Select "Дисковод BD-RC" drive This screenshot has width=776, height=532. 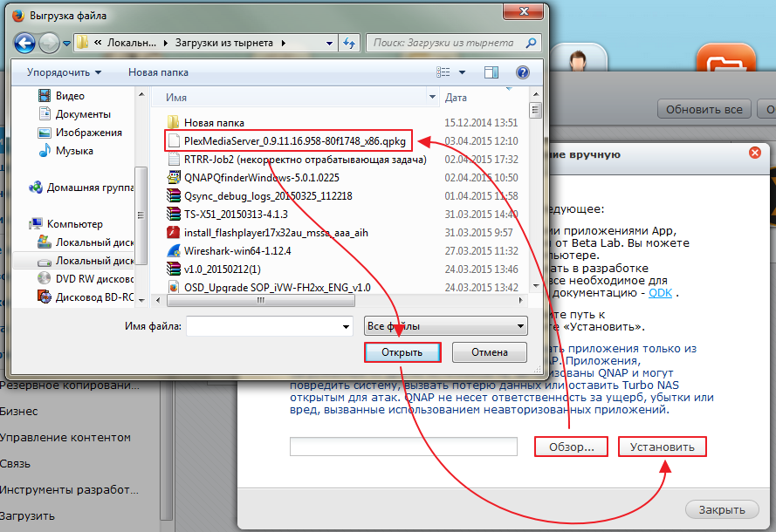[86, 297]
